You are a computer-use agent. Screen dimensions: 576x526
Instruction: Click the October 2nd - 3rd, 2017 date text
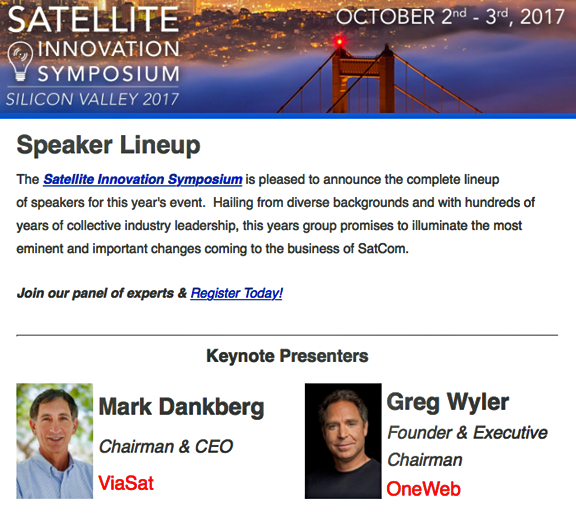450,17
